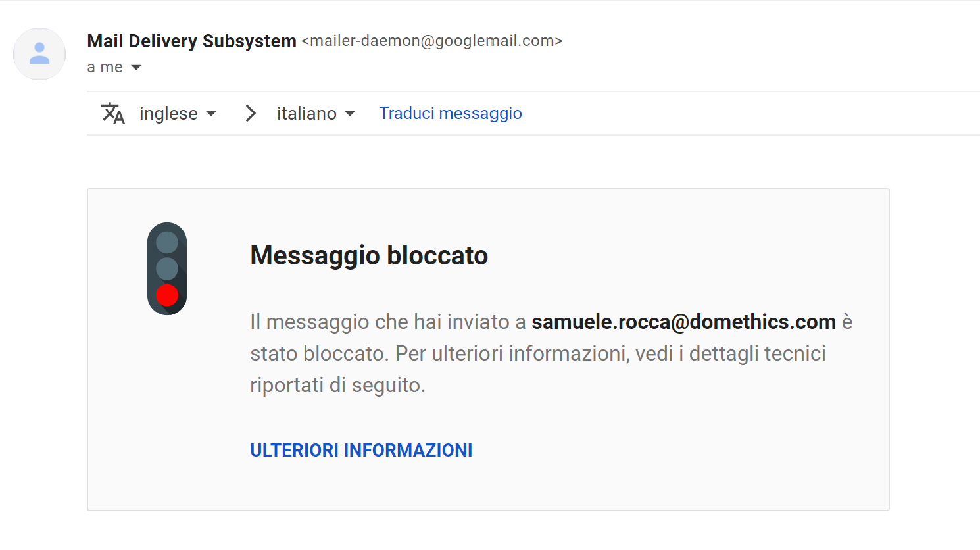
Task: Select the italiano target language label
Action: coord(306,114)
